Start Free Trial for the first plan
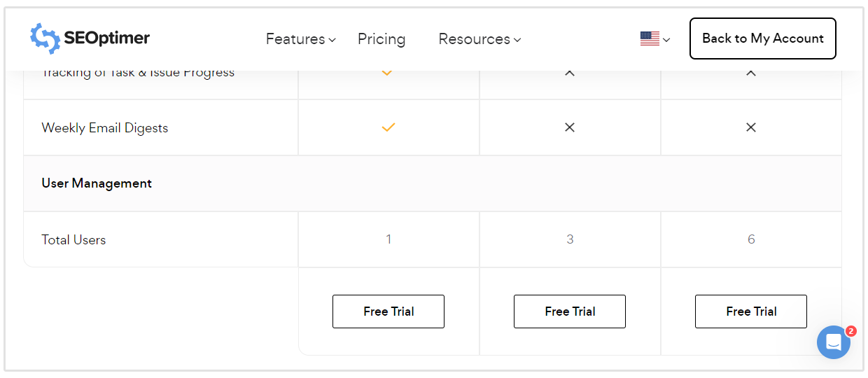 pos(388,311)
